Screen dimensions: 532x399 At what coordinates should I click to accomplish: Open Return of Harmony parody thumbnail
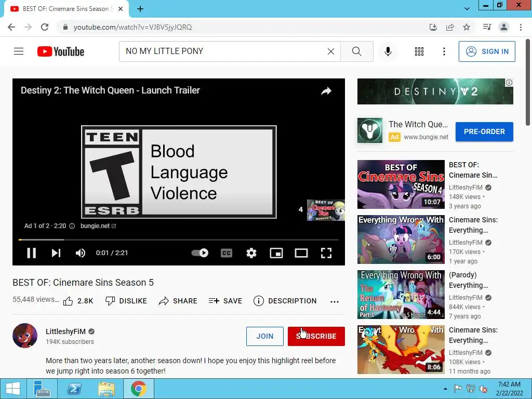401,295
